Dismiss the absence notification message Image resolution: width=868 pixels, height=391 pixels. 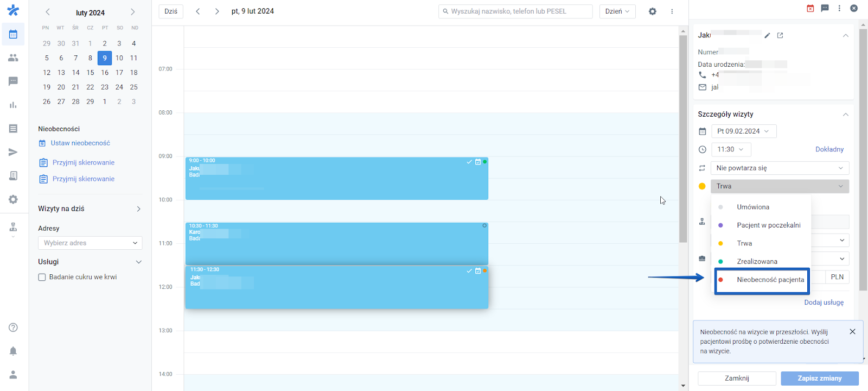coord(852,332)
